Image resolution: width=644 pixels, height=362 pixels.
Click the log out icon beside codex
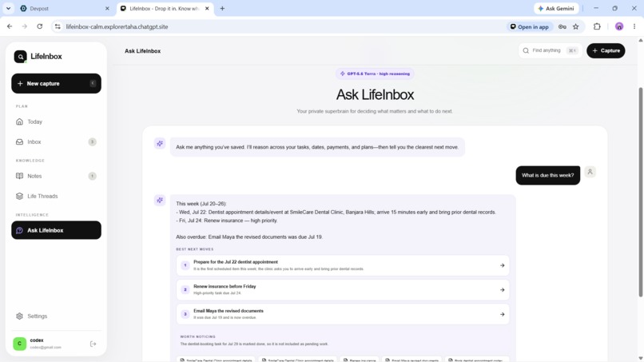click(93, 344)
